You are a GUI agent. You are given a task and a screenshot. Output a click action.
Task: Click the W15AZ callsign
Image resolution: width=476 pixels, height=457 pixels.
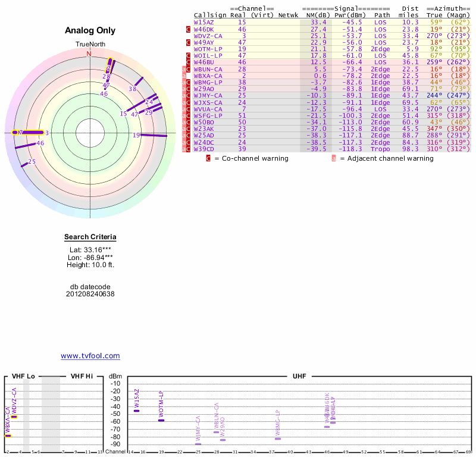click(203, 22)
